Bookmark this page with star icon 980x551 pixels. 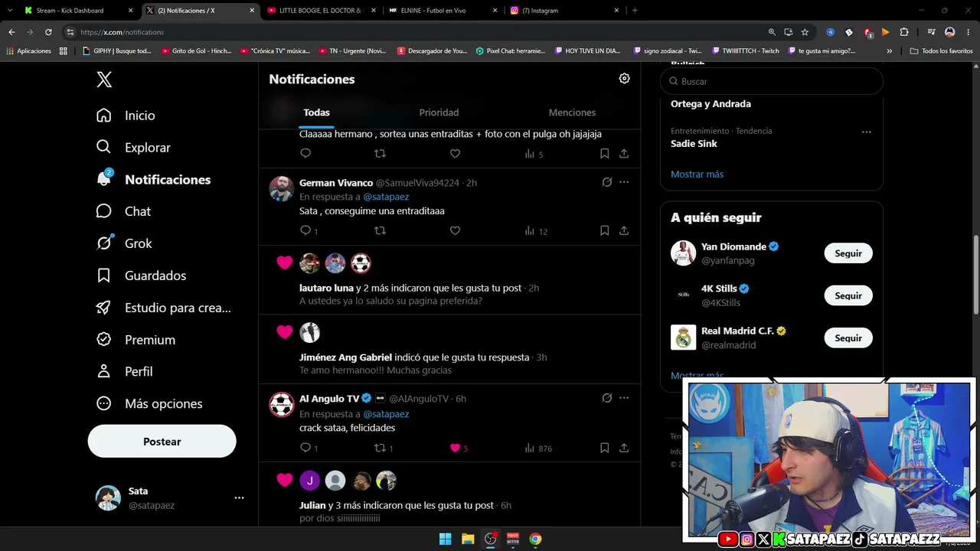805,32
